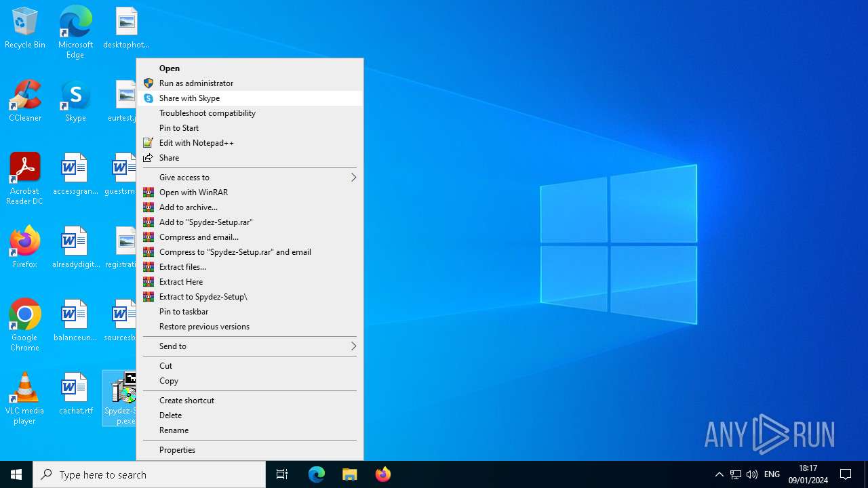Open Microsoft Edge from taskbar
The height and width of the screenshot is (488, 868).
tap(317, 474)
